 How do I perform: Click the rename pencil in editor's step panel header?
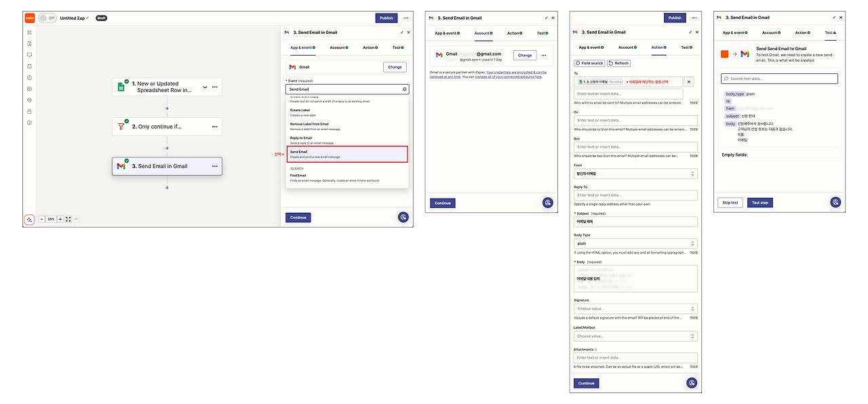pyautogui.click(x=401, y=32)
